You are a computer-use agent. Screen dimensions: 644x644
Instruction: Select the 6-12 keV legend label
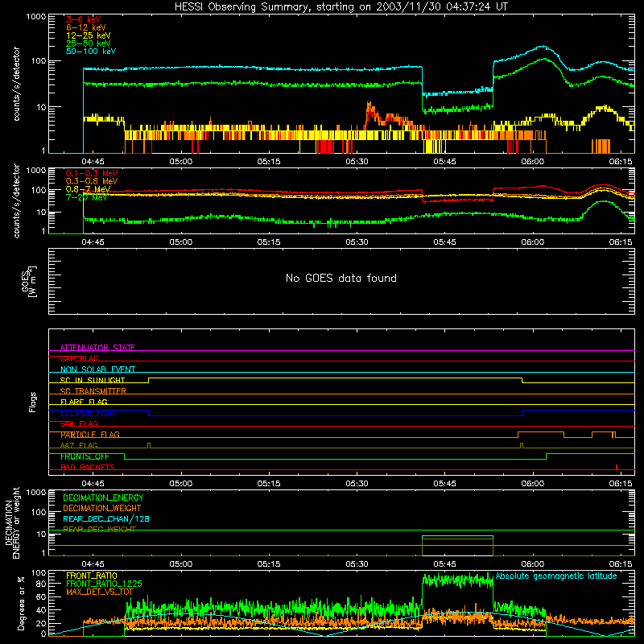(86, 27)
